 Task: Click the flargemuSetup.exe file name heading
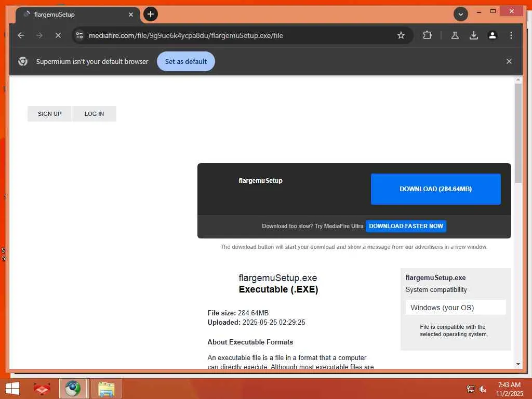click(278, 278)
